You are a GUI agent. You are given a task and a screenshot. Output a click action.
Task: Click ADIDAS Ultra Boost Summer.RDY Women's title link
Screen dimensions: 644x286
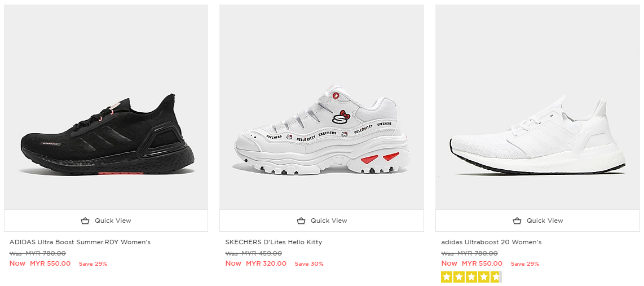click(80, 242)
